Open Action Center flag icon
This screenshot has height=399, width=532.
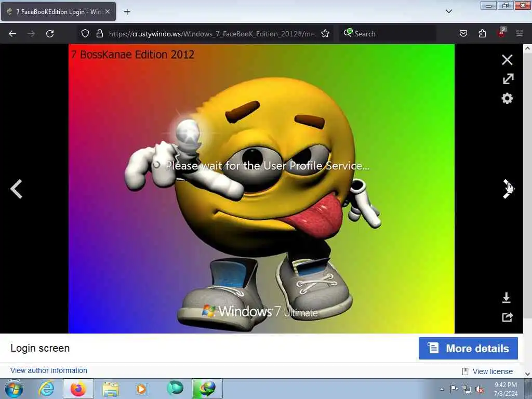coord(454,389)
